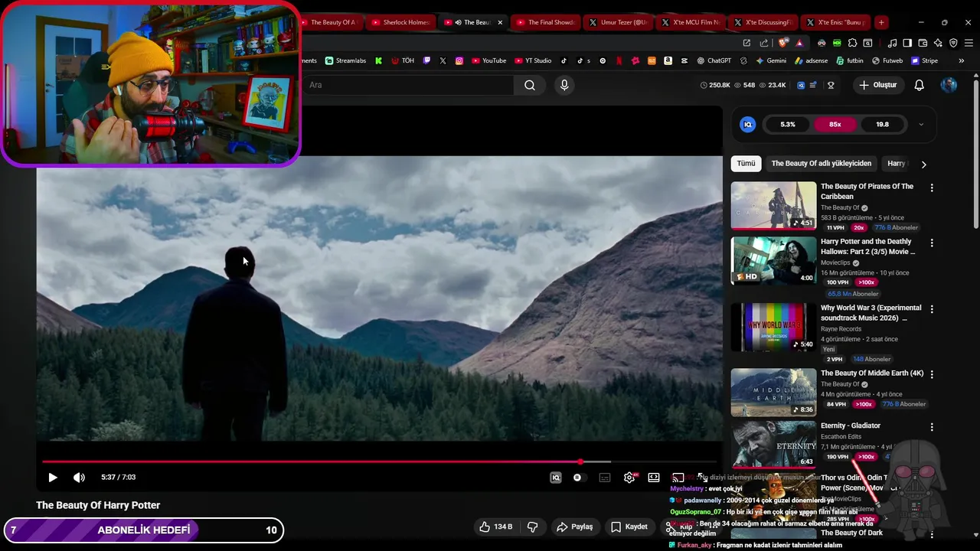The width and height of the screenshot is (980, 551).
Task: Open a new browser tab with plus
Action: (881, 22)
